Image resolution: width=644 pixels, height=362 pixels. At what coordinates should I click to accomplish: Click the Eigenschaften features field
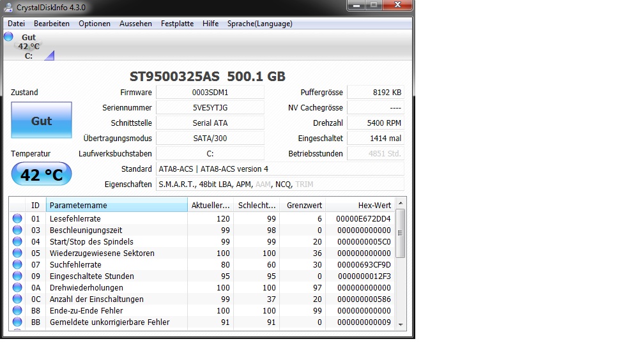coord(280,185)
